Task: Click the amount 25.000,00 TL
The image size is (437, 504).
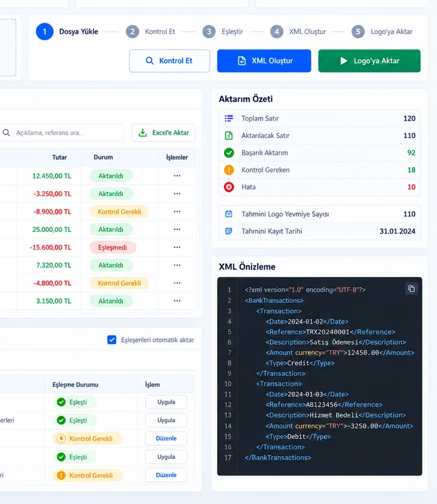Action: [52, 230]
